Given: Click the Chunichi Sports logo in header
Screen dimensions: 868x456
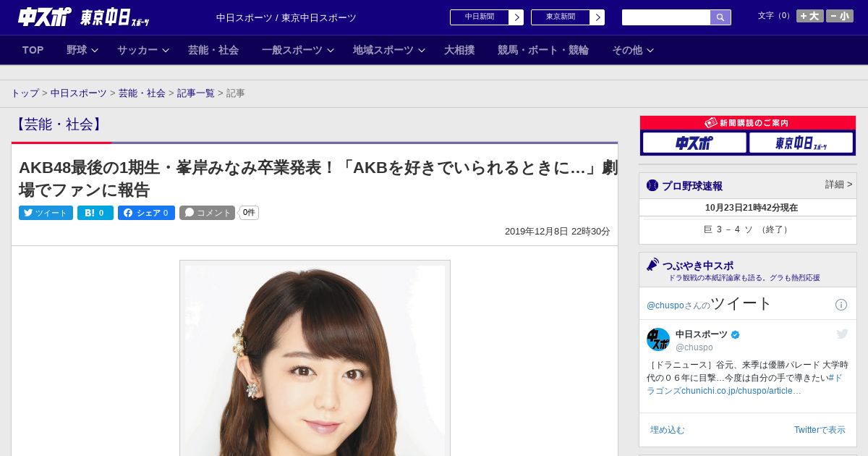Looking at the screenshot, I should 44,17.
